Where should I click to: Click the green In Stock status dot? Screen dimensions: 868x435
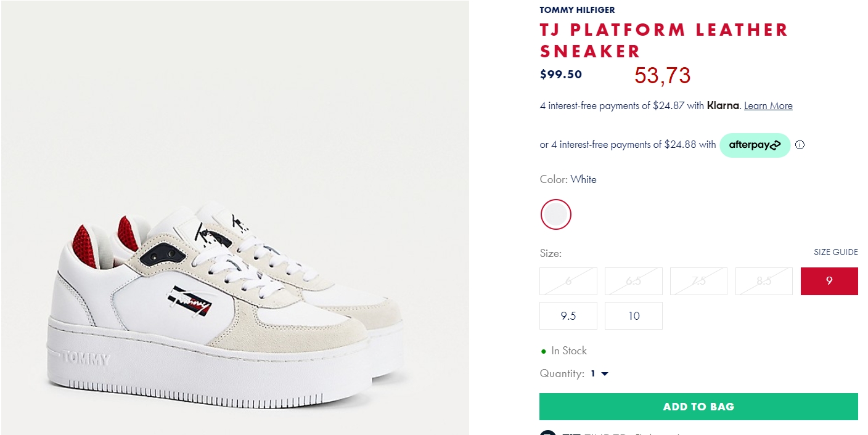[x=543, y=351]
